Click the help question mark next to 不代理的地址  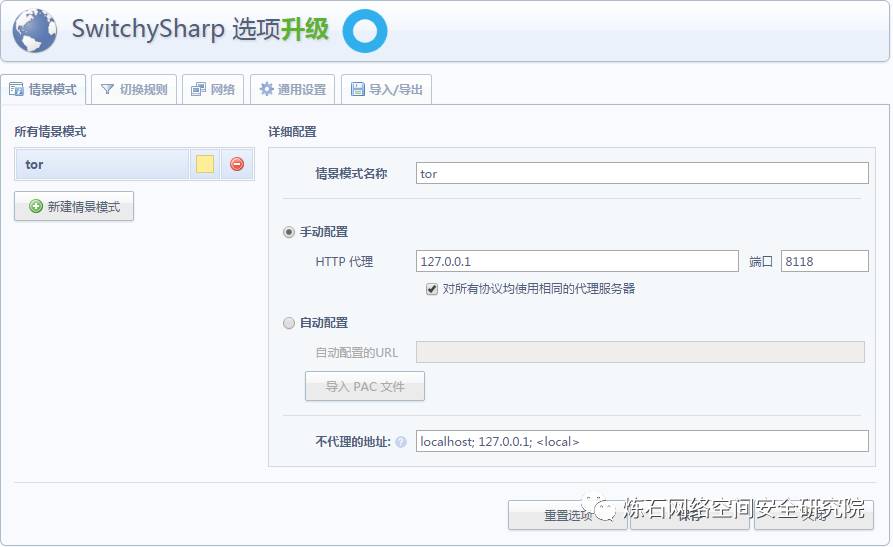pyautogui.click(x=401, y=442)
